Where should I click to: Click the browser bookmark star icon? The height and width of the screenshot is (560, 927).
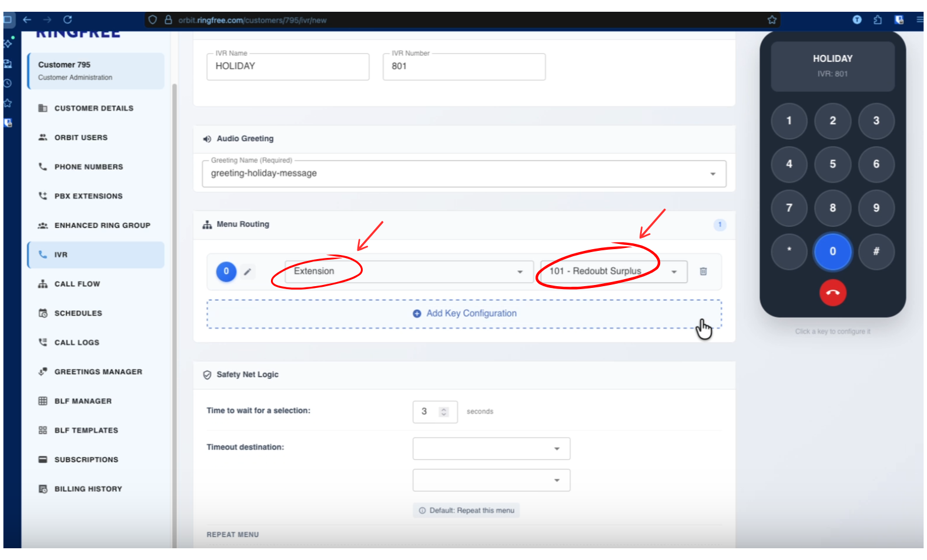[x=772, y=20]
